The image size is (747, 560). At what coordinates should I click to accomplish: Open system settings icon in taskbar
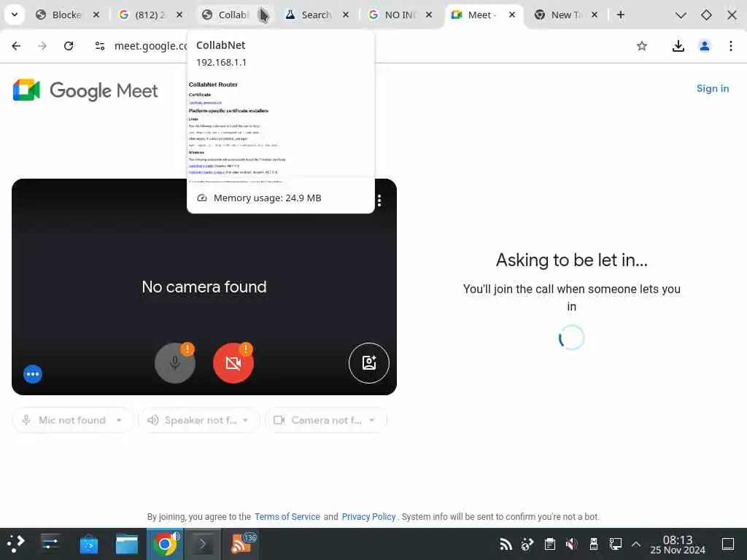50,543
